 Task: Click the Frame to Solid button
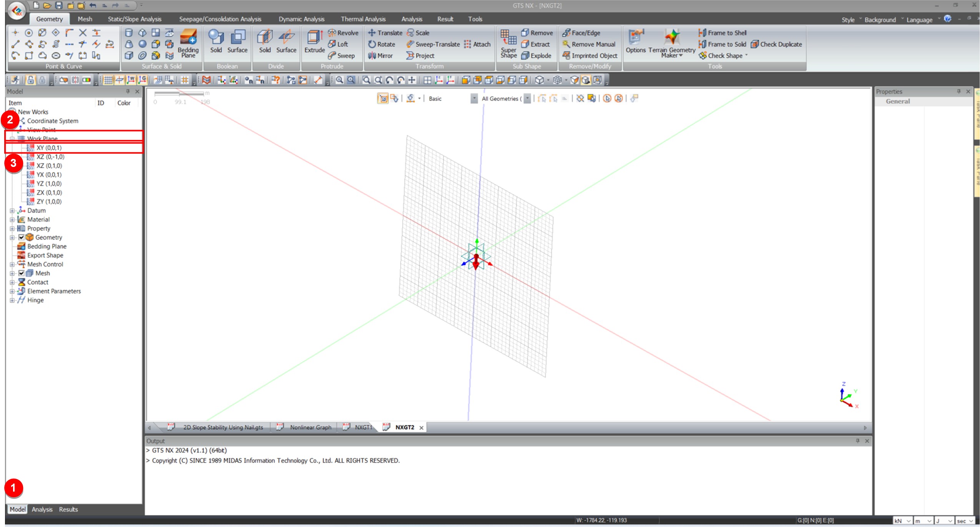tap(722, 44)
